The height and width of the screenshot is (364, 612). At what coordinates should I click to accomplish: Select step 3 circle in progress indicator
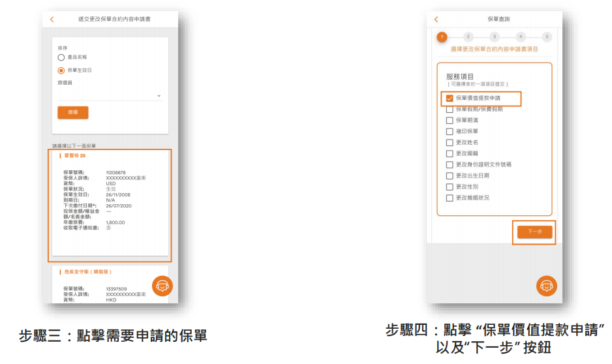(x=495, y=37)
